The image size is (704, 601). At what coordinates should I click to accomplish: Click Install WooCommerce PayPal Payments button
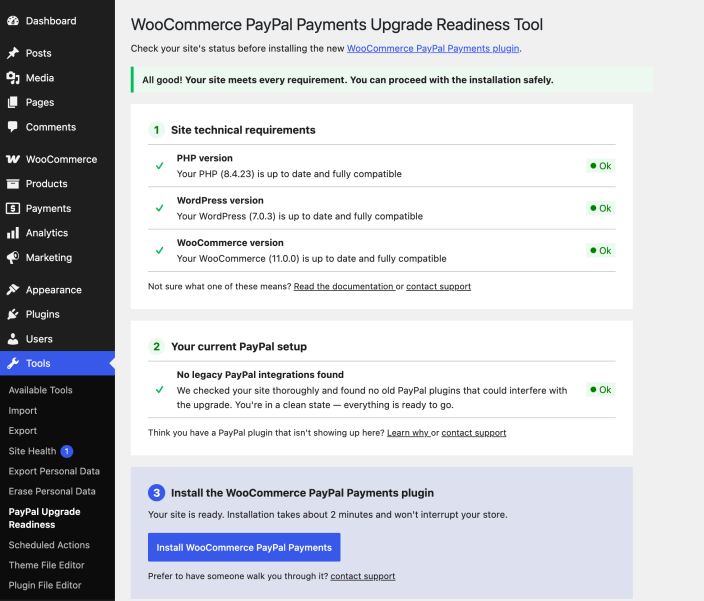tap(244, 547)
